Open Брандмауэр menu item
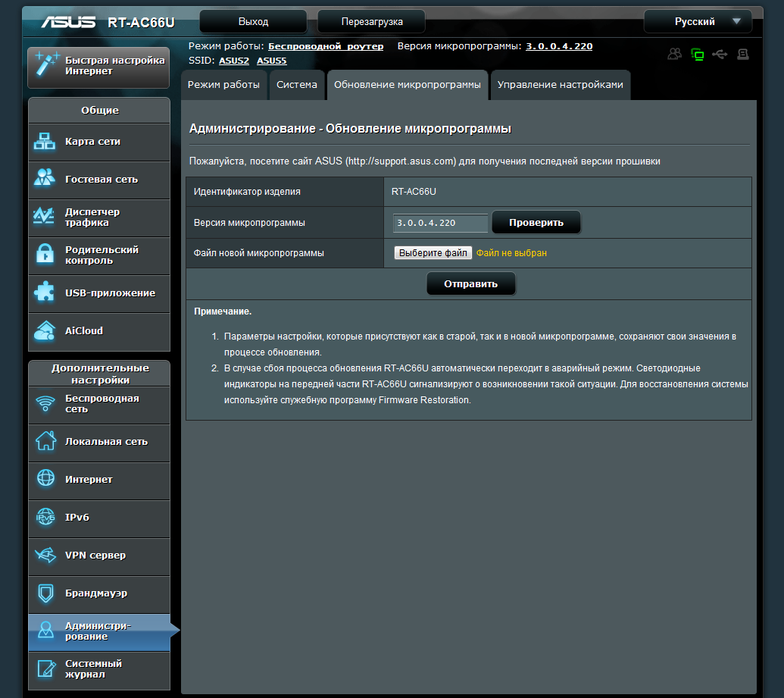 tap(99, 593)
